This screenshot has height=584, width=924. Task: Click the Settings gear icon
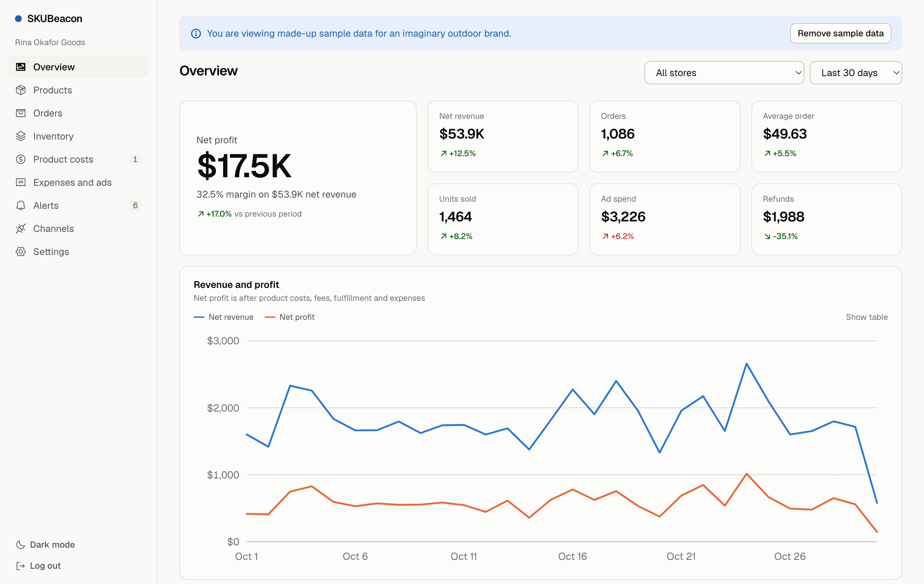tap(21, 252)
